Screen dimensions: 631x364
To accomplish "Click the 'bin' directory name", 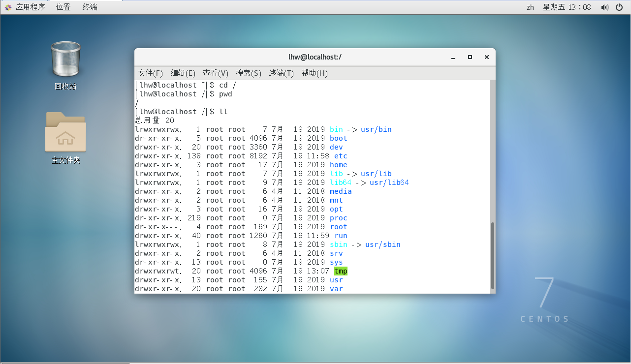I will (336, 129).
